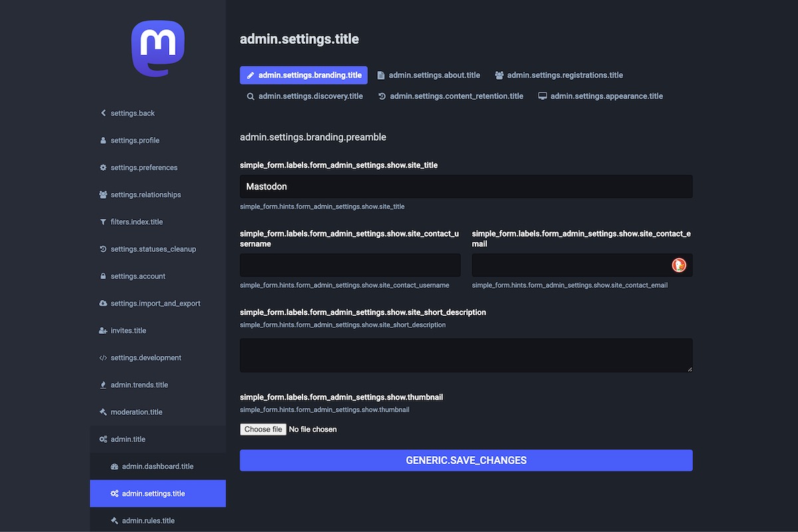The width and height of the screenshot is (798, 532).
Task: Click the site title field containing Mastodon
Action: (465, 187)
